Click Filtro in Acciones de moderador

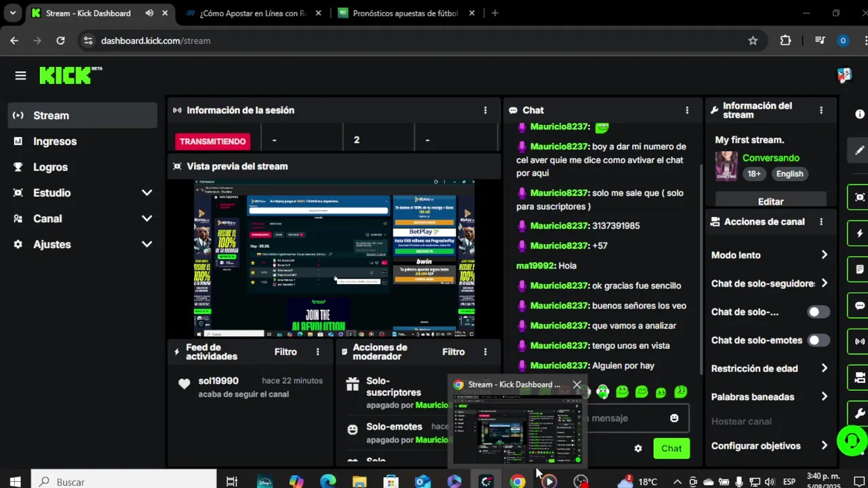(x=453, y=352)
